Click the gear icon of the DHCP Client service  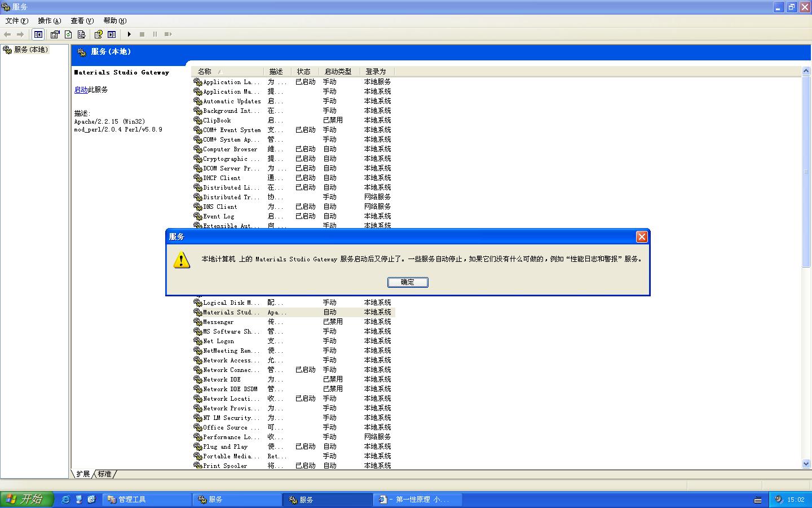[x=198, y=178]
